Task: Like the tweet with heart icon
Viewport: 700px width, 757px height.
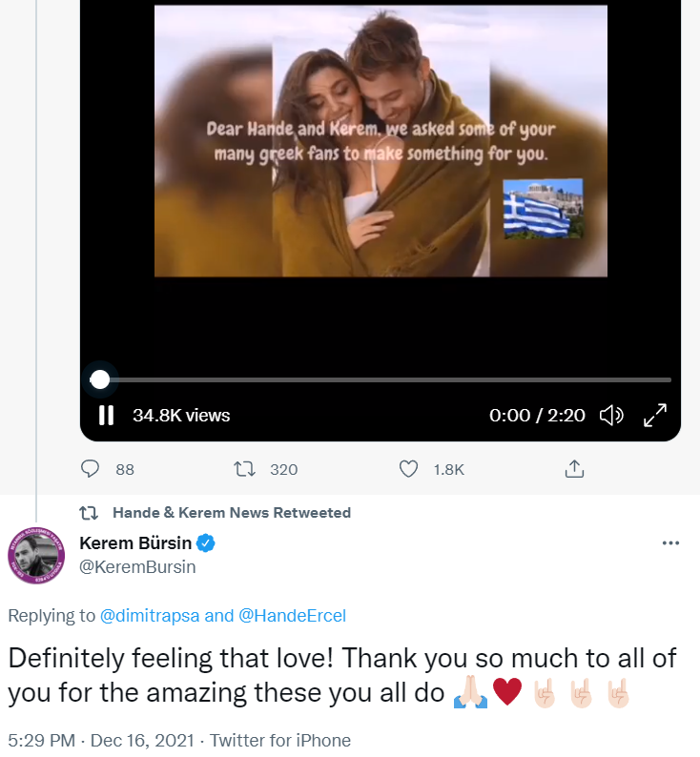Action: 409,469
